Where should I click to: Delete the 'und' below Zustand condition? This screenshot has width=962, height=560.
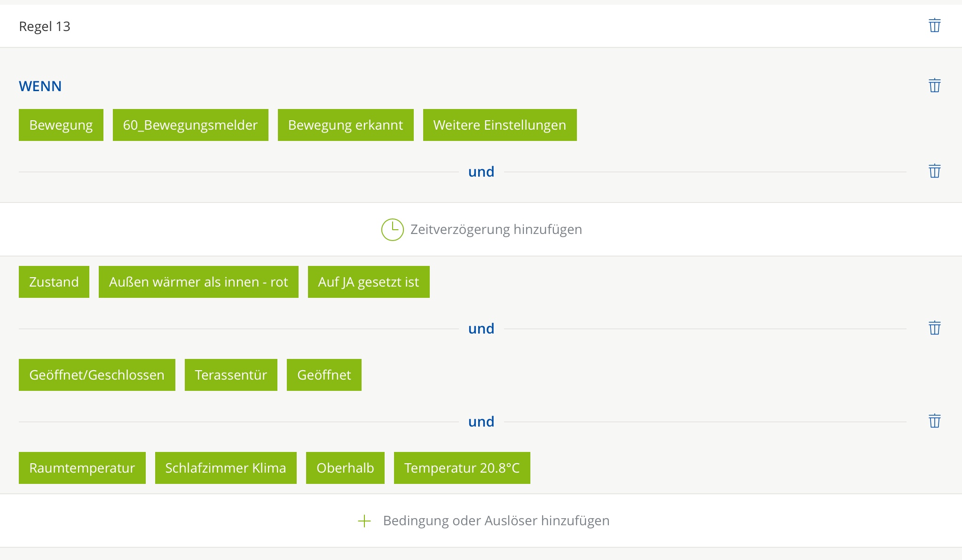click(934, 328)
